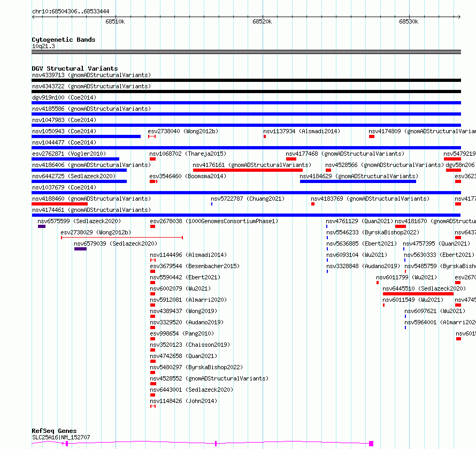Click nsv6097621 (Wu2021) label
The image size is (476, 449).
pos(435,311)
